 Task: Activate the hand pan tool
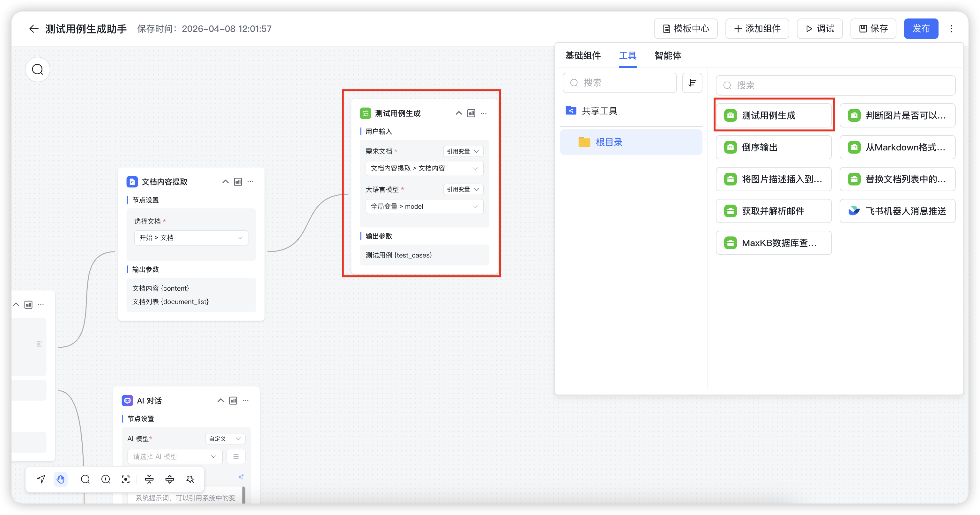coord(61,479)
